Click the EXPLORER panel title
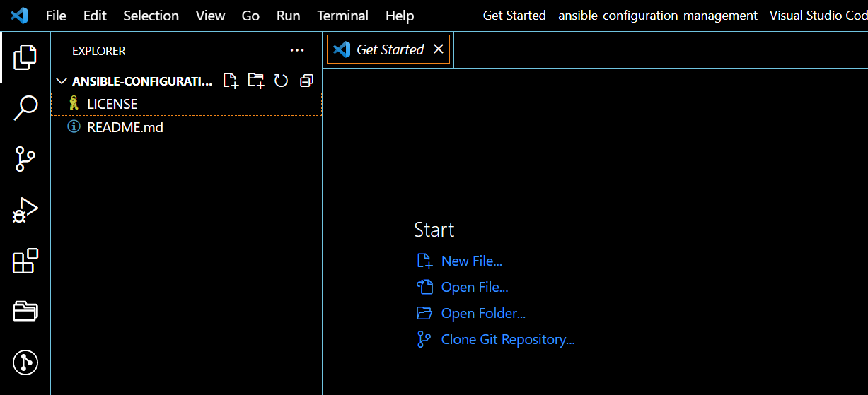 pos(99,51)
